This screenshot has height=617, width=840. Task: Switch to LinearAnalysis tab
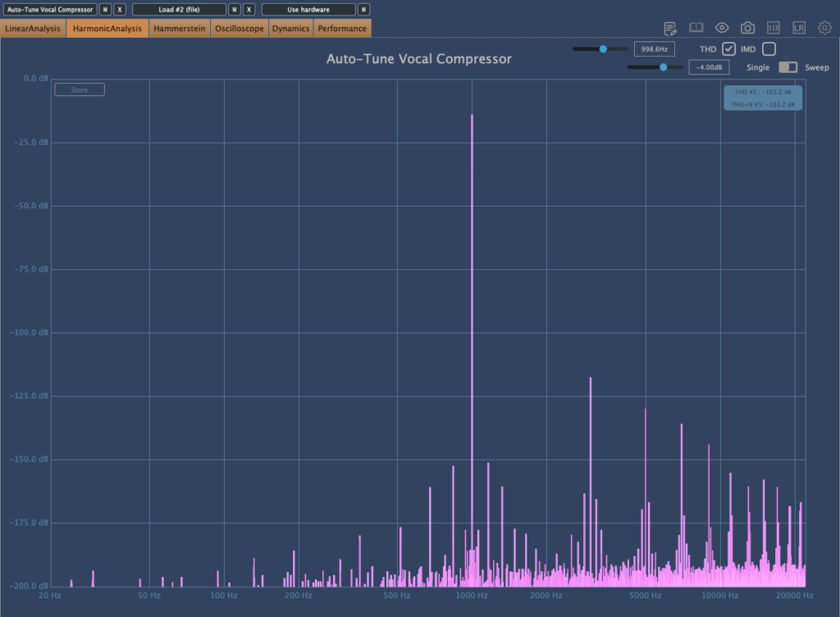[x=33, y=29]
